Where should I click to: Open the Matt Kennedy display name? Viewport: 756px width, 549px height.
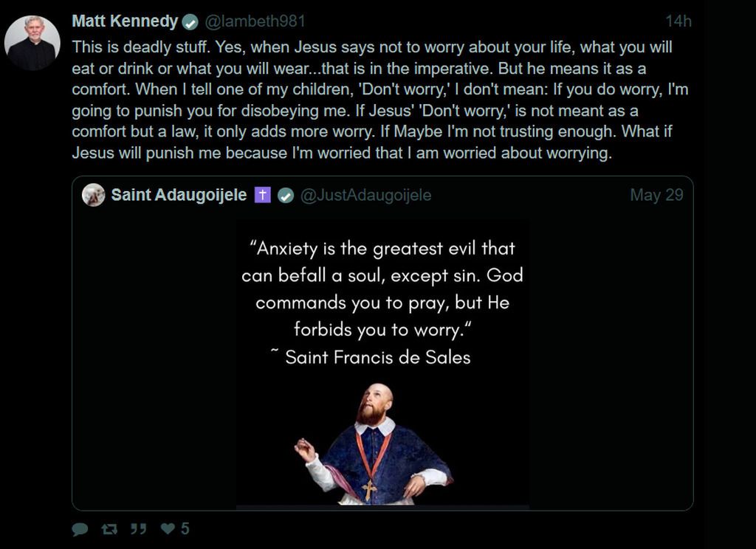tap(125, 21)
